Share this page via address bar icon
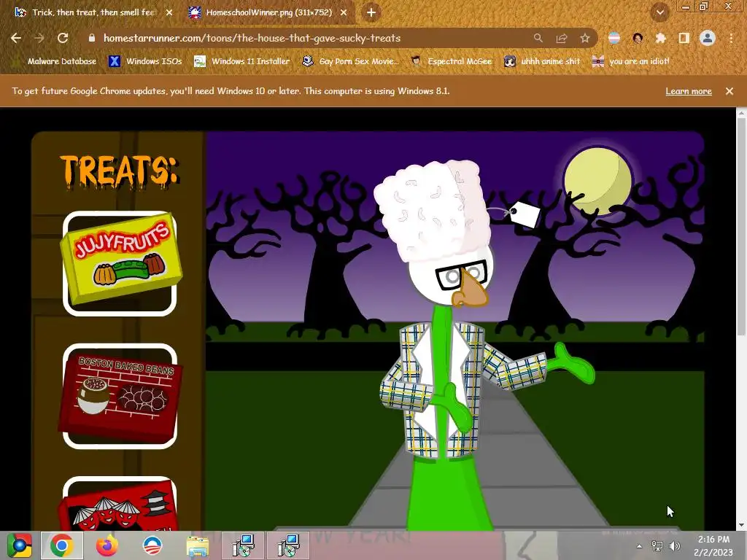Viewport: 747px width, 560px height. point(562,38)
